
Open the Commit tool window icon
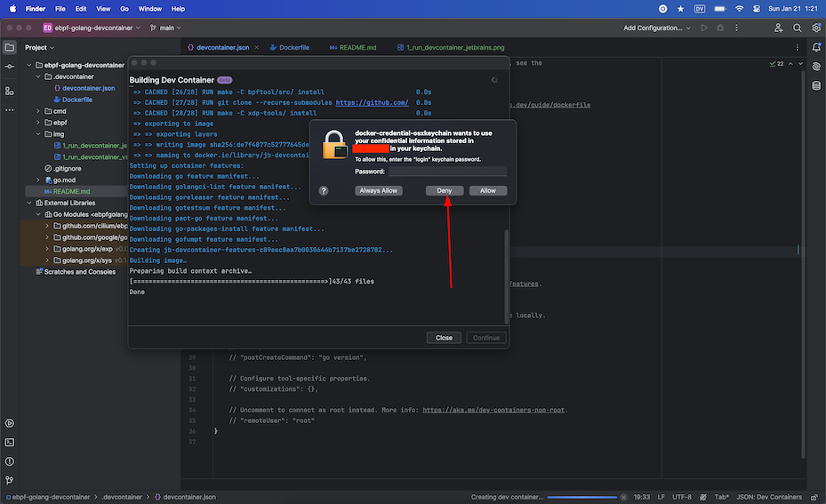[10, 67]
